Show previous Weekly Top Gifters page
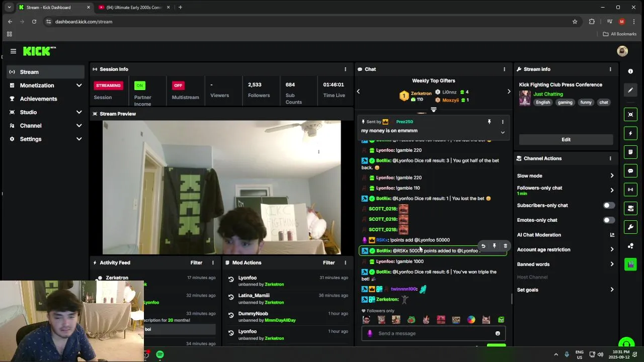Viewport: 644px width, 362px height. click(358, 92)
